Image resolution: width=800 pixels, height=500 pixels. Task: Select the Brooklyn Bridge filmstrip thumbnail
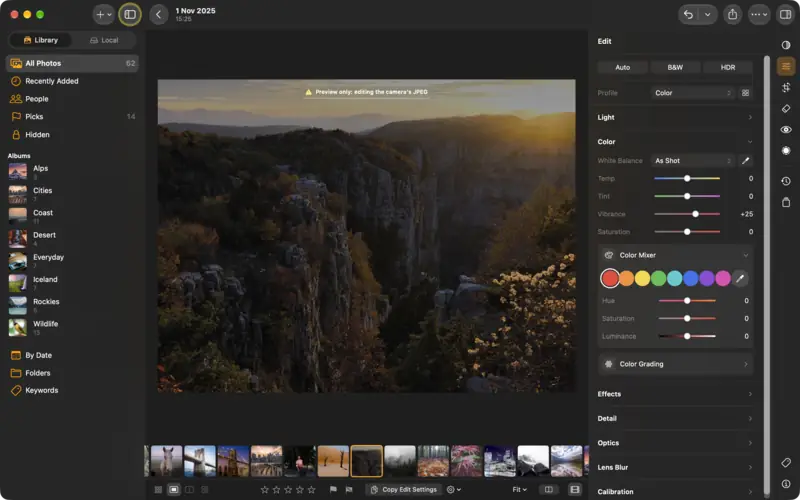199,461
